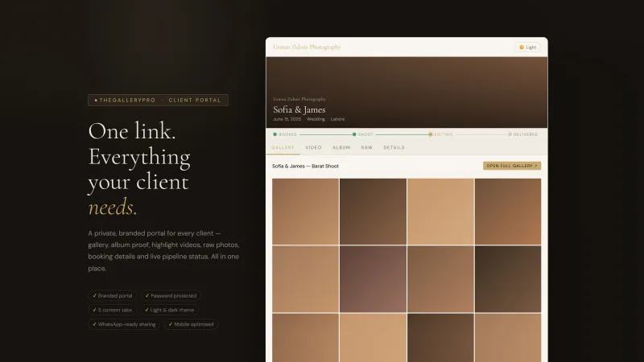
Task: Open first gallery photo thumbnail
Action: 306,212
